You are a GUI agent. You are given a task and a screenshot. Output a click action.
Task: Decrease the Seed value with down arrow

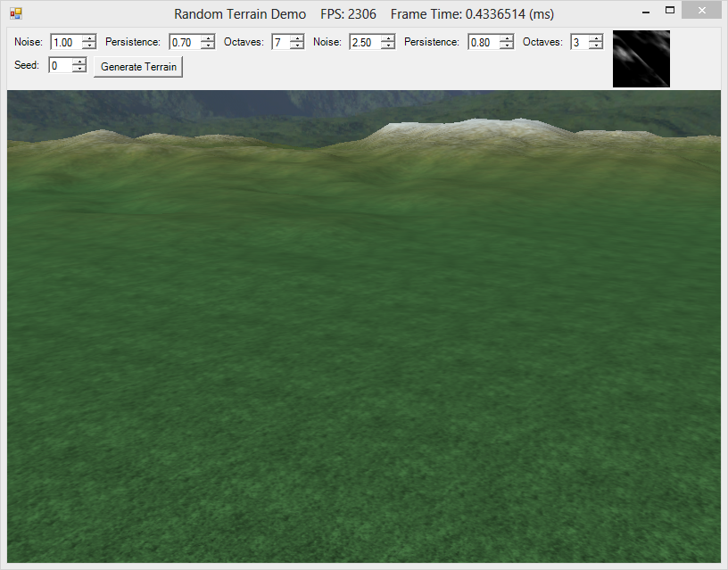(79, 68)
